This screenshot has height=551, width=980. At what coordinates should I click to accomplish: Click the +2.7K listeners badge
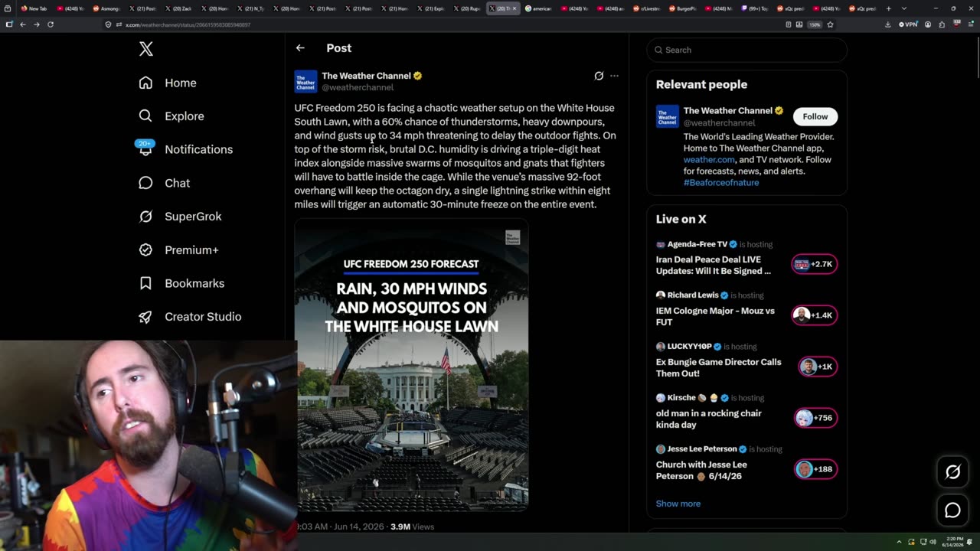tap(814, 264)
